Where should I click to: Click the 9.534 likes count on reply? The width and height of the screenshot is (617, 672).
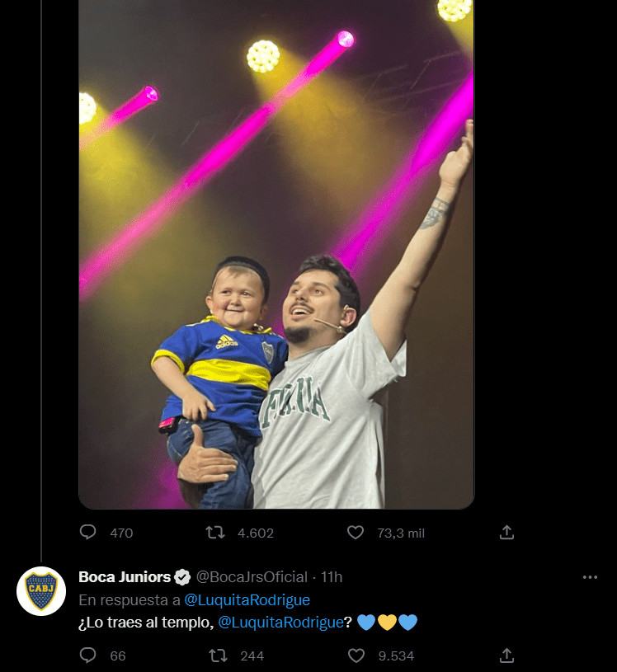pos(396,656)
